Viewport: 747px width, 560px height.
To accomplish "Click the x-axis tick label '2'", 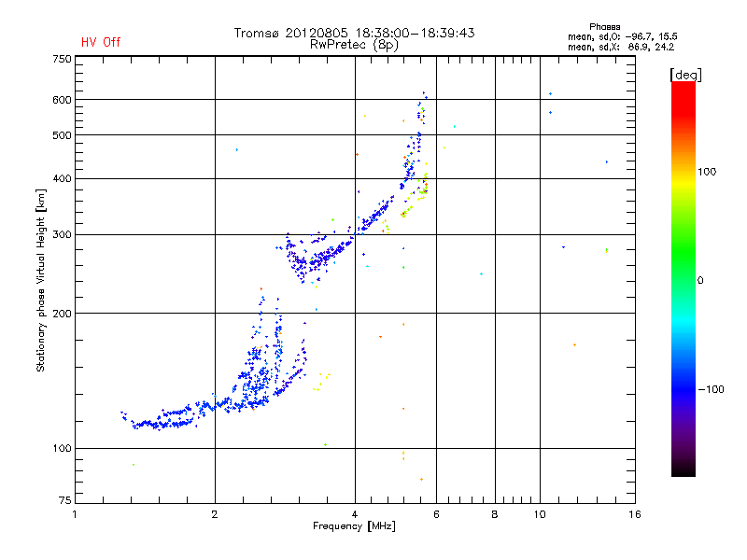I will point(215,514).
